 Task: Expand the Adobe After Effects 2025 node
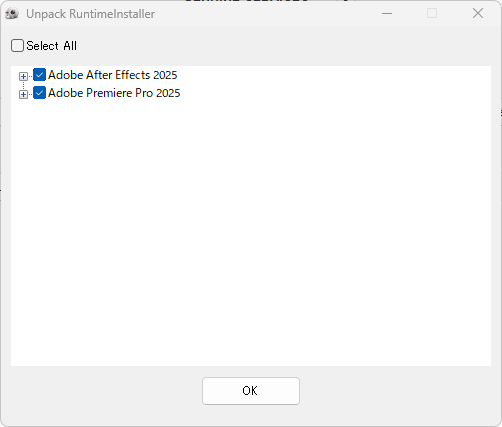23,77
